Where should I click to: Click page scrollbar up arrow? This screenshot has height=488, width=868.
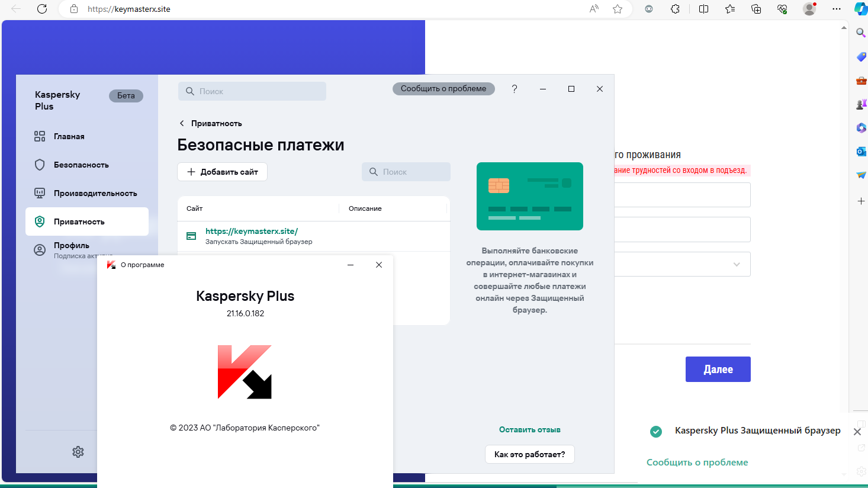coord(844,27)
